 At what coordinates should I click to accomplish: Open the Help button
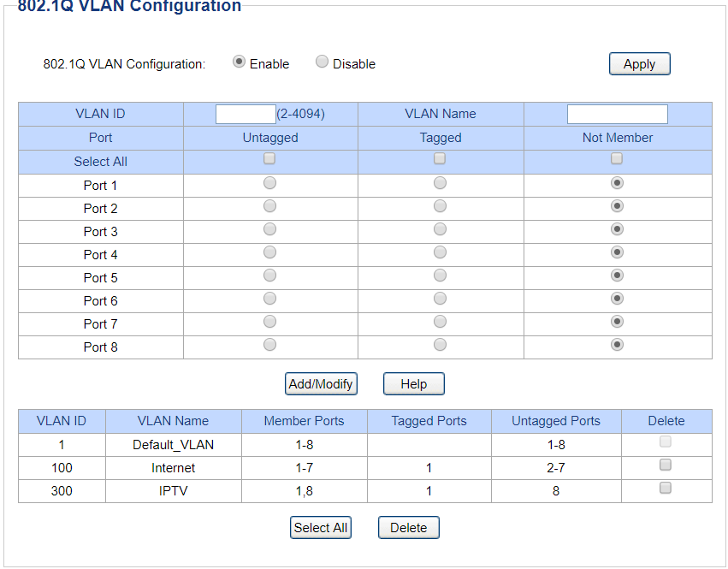pos(413,384)
